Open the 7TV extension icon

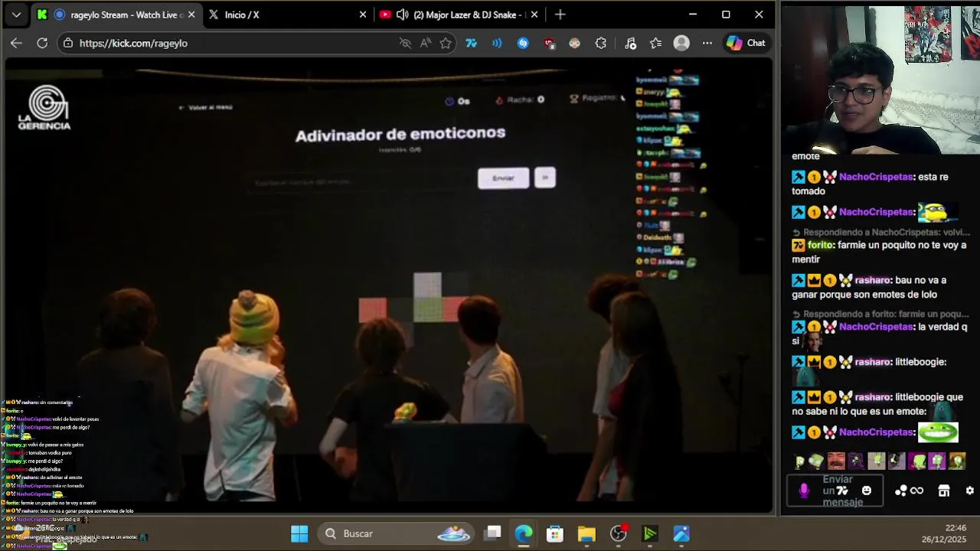click(x=471, y=43)
